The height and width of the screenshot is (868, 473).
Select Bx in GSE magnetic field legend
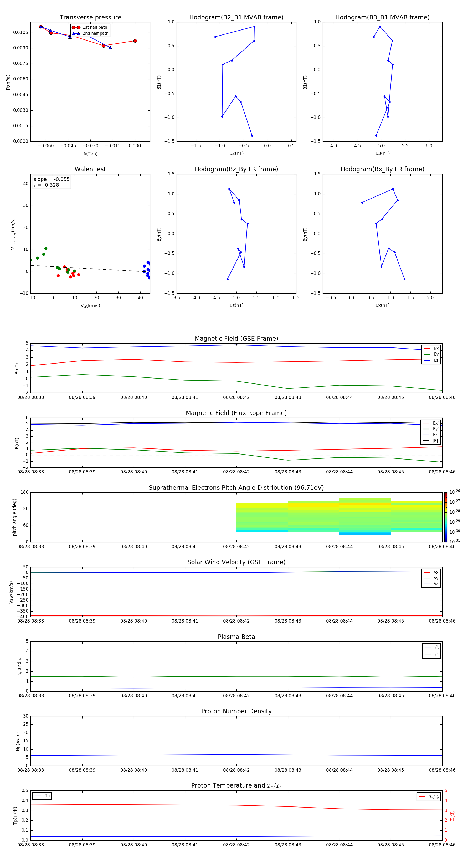pos(431,349)
